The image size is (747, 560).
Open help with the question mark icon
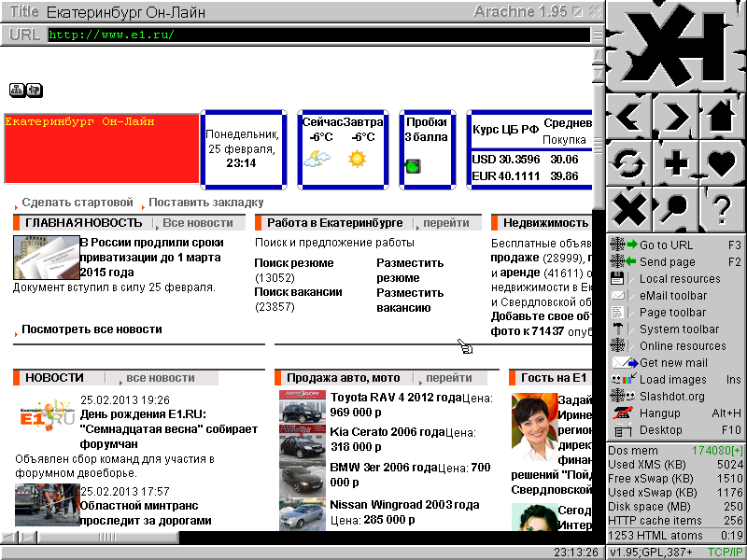tap(722, 209)
